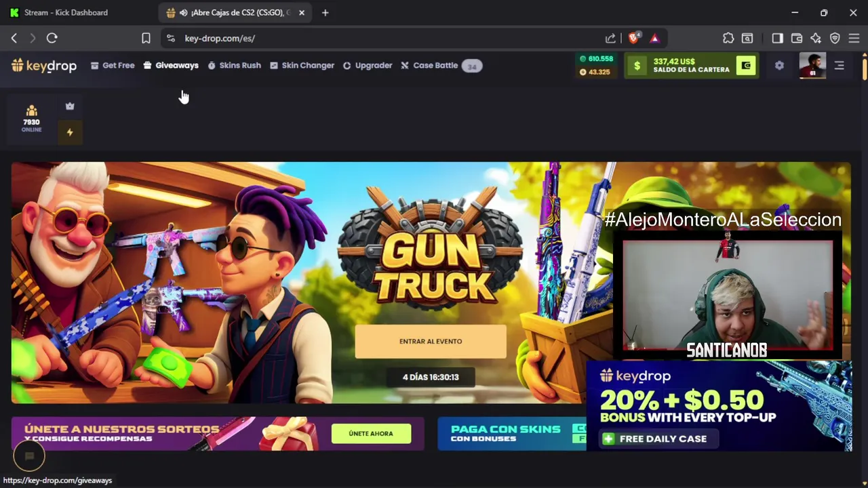The height and width of the screenshot is (488, 868).
Task: Open the Brave Wallet icon
Action: [x=797, y=39]
